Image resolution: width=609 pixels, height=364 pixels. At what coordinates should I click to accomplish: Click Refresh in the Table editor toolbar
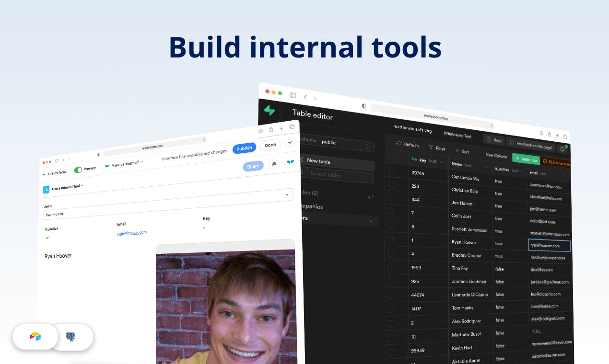point(408,145)
